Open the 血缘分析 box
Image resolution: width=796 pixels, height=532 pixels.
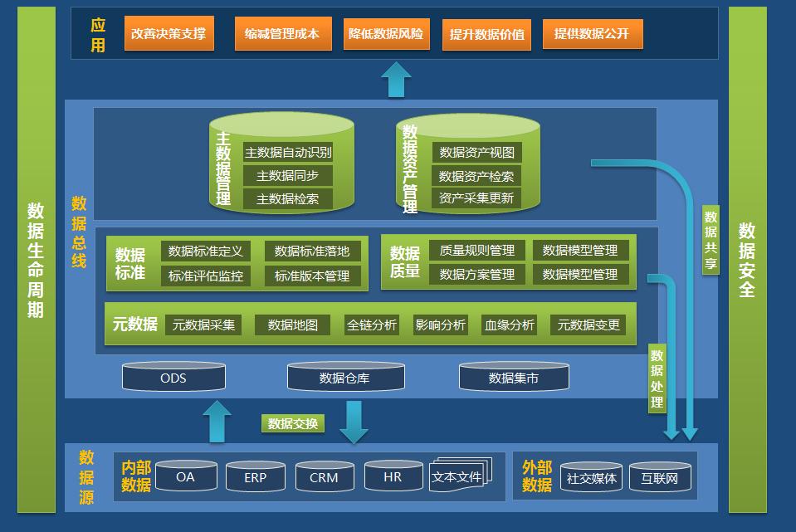pos(509,325)
